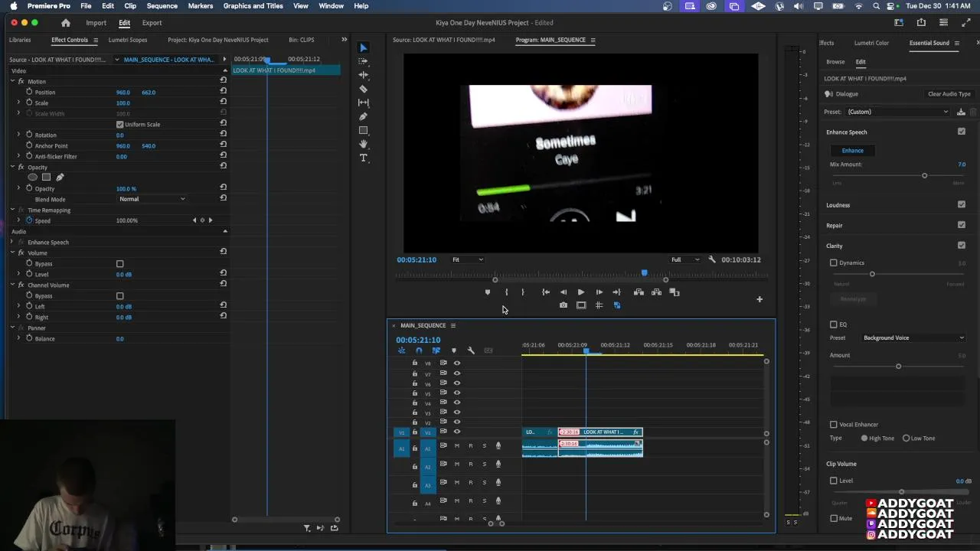Select the Hand tool
Image resolution: width=980 pixels, height=551 pixels.
pos(364,144)
